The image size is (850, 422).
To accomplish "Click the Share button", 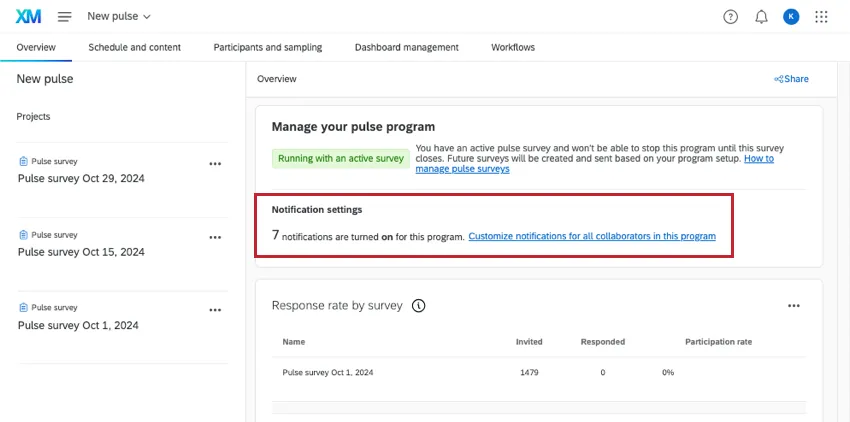I will (791, 79).
